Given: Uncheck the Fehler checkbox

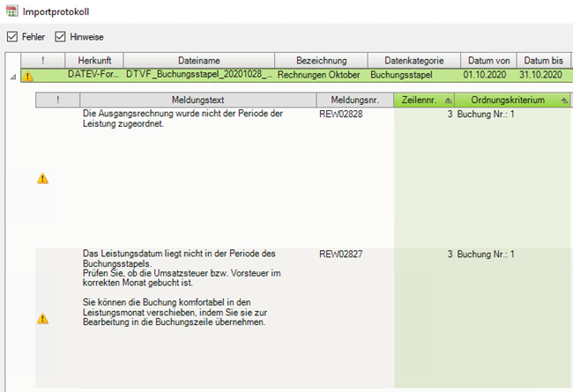Looking at the screenshot, I should 11,37.
